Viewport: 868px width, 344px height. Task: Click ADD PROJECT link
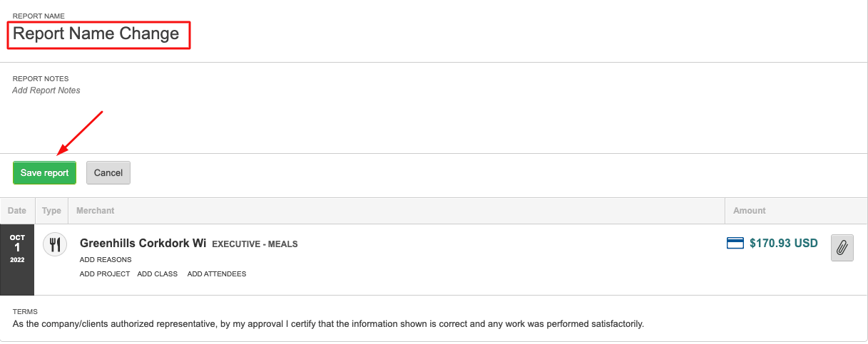click(105, 273)
